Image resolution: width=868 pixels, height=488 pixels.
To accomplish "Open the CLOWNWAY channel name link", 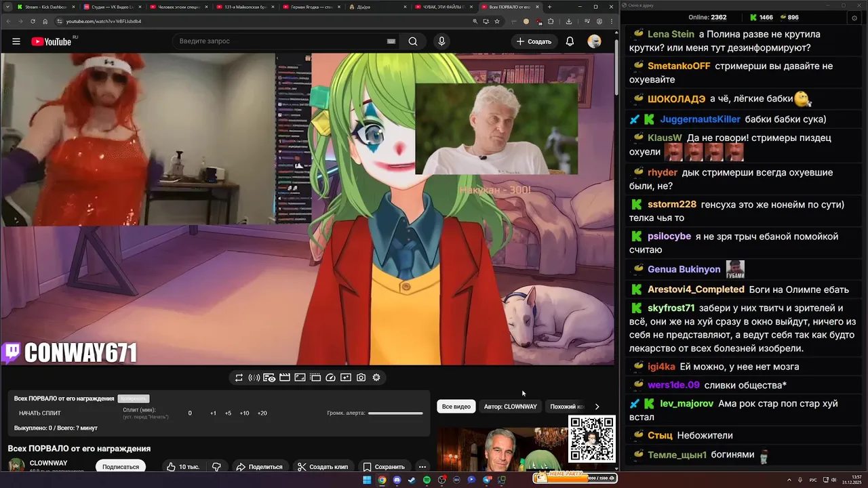I will (48, 463).
